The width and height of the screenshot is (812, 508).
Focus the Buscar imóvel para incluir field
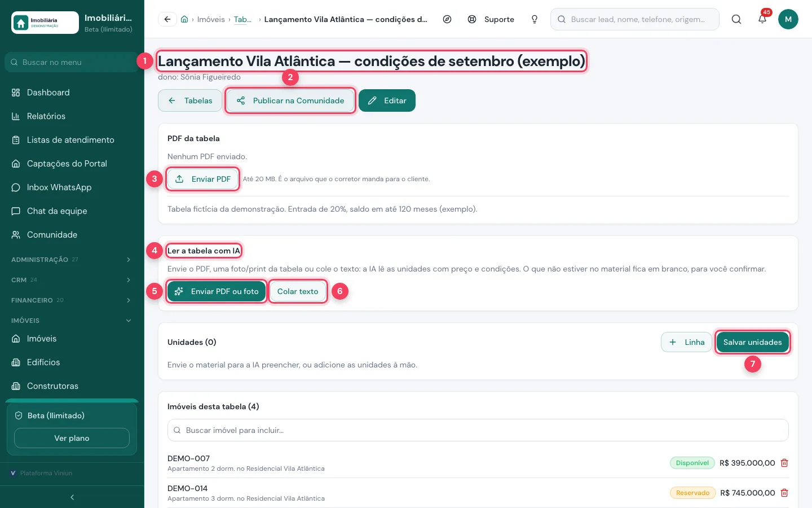(x=478, y=430)
